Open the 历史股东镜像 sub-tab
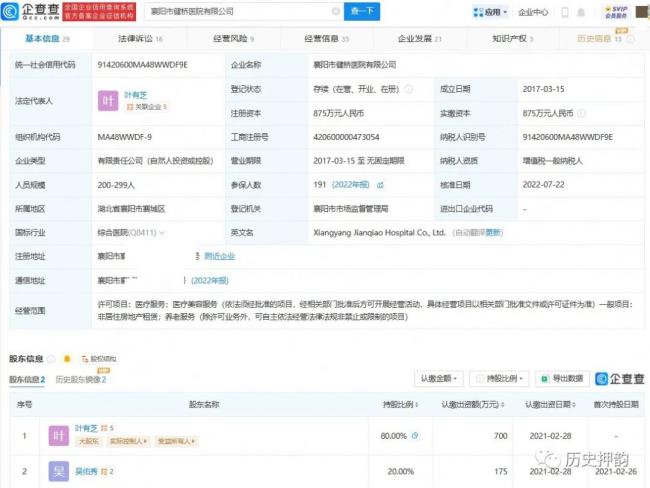 click(80, 380)
